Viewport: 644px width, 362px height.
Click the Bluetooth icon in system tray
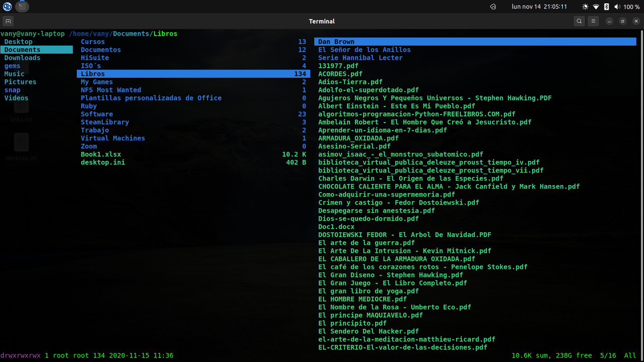click(x=606, y=7)
